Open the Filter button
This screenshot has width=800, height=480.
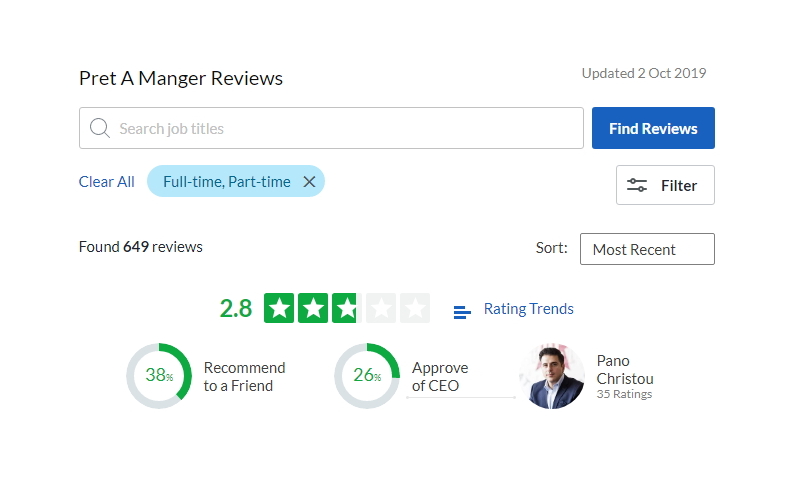[665, 185]
